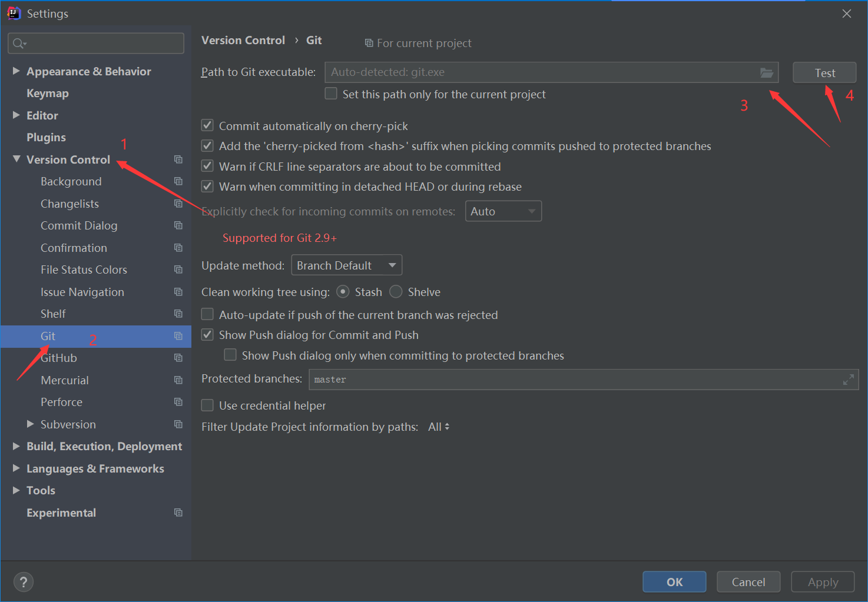The width and height of the screenshot is (868, 602).
Task: Click the Apply button
Action: coord(823,582)
